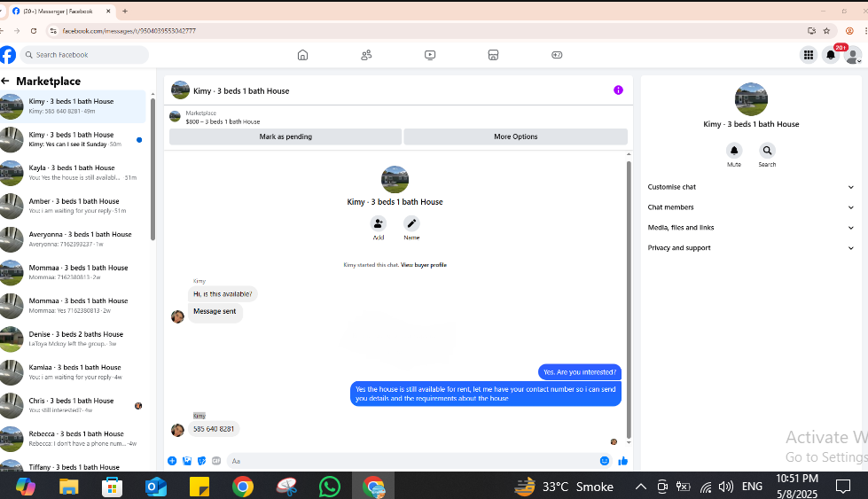Open the Marketplace storefront icon
Viewport: 868px width, 499px height.
pyautogui.click(x=493, y=55)
